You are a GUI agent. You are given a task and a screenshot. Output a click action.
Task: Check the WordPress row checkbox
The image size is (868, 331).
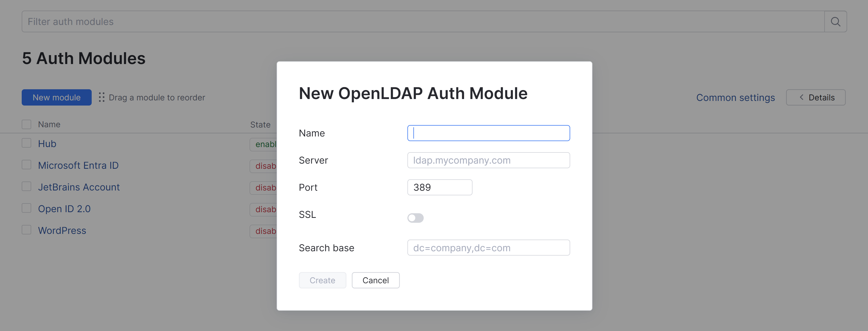coord(26,230)
